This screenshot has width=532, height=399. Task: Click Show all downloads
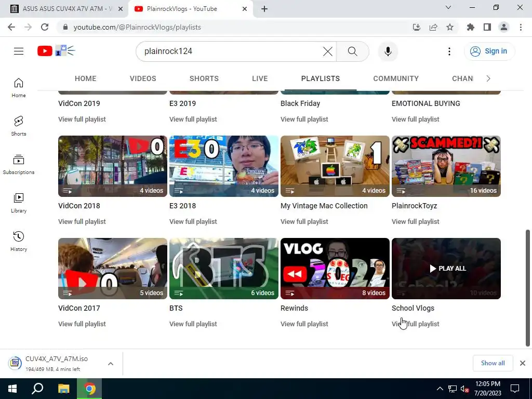tap(493, 363)
